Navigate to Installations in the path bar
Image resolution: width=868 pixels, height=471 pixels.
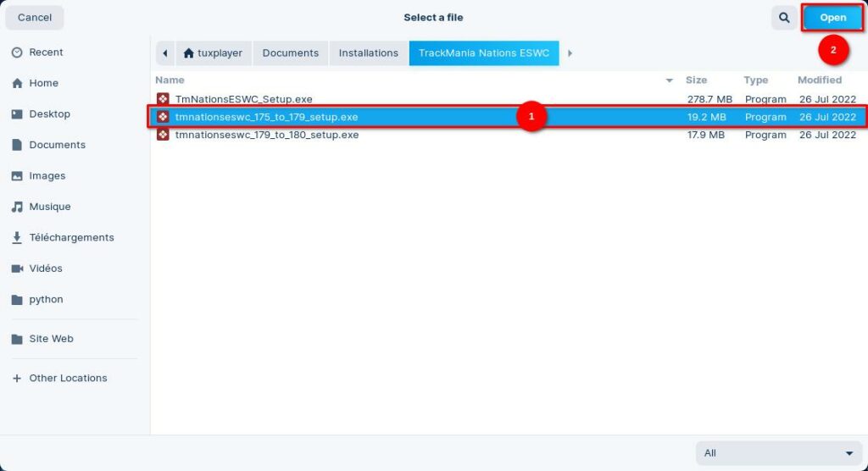[x=368, y=53]
